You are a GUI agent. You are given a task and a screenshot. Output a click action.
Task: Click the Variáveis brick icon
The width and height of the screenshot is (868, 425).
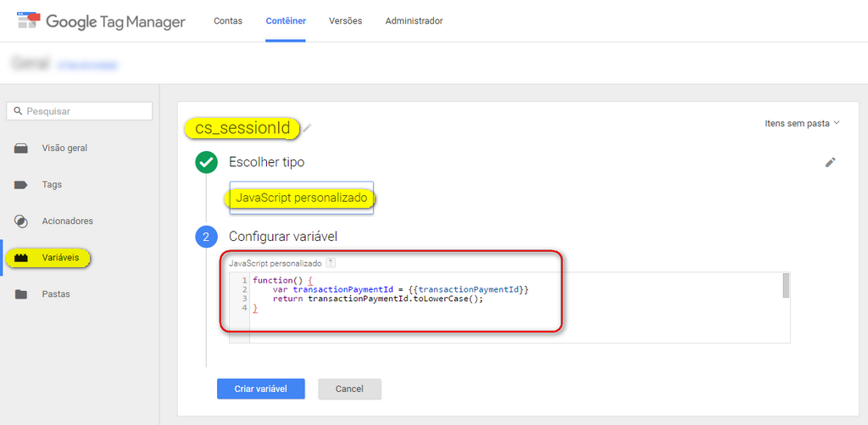click(x=21, y=258)
